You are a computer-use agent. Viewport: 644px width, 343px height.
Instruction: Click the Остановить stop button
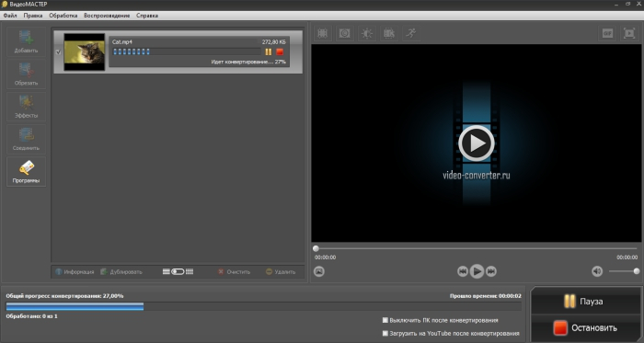point(586,327)
